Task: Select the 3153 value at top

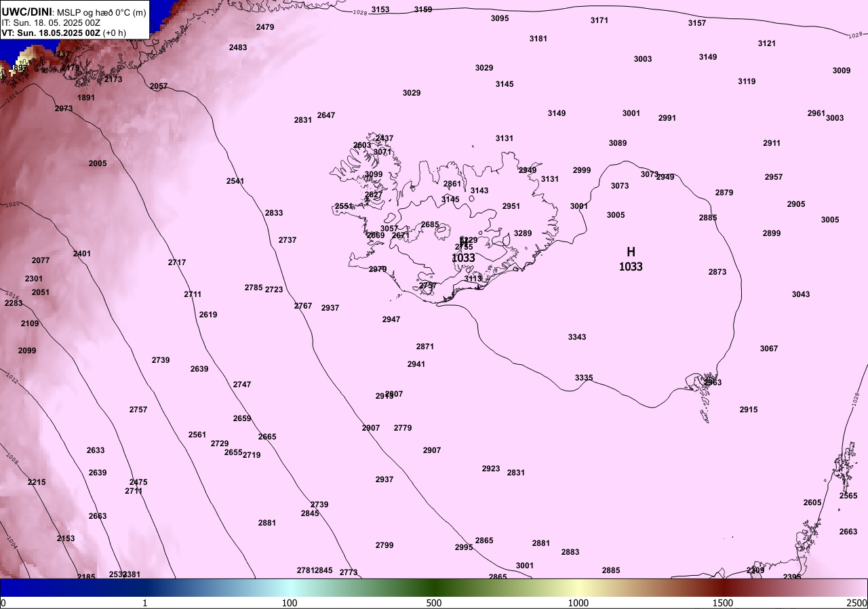Action: tap(380, 9)
